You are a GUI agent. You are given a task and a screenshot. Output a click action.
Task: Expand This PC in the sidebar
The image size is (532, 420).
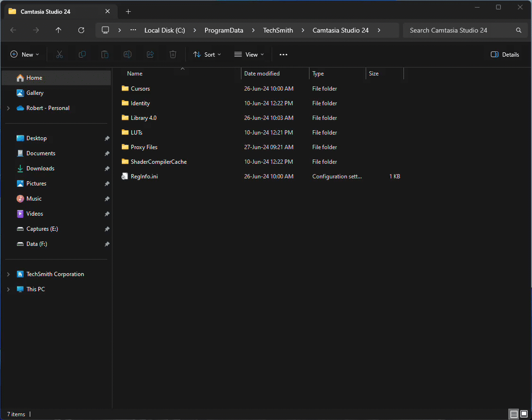[8, 289]
